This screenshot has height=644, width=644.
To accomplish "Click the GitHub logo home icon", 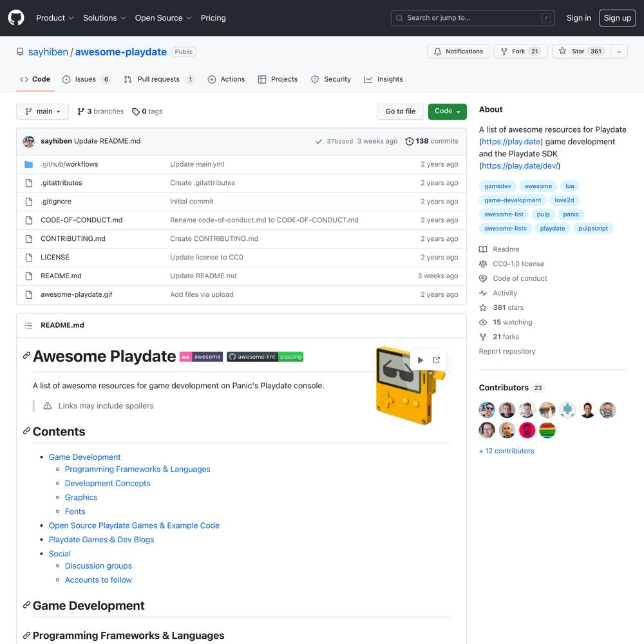I will tap(16, 18).
